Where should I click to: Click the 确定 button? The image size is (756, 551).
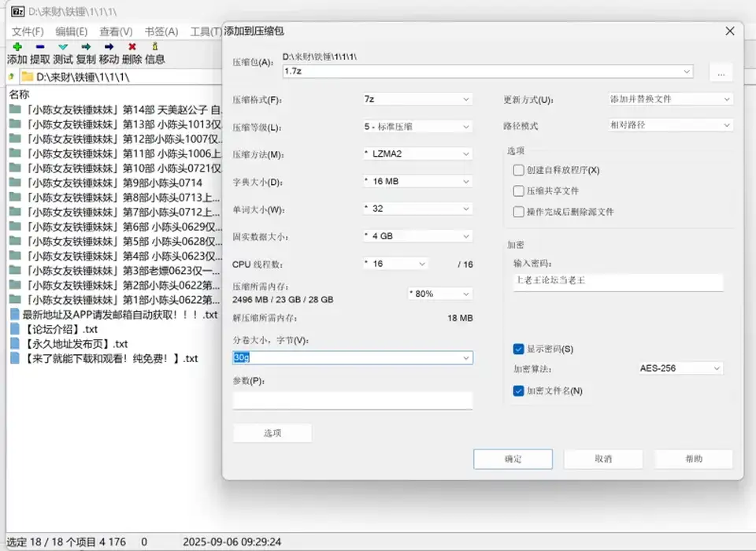513,459
